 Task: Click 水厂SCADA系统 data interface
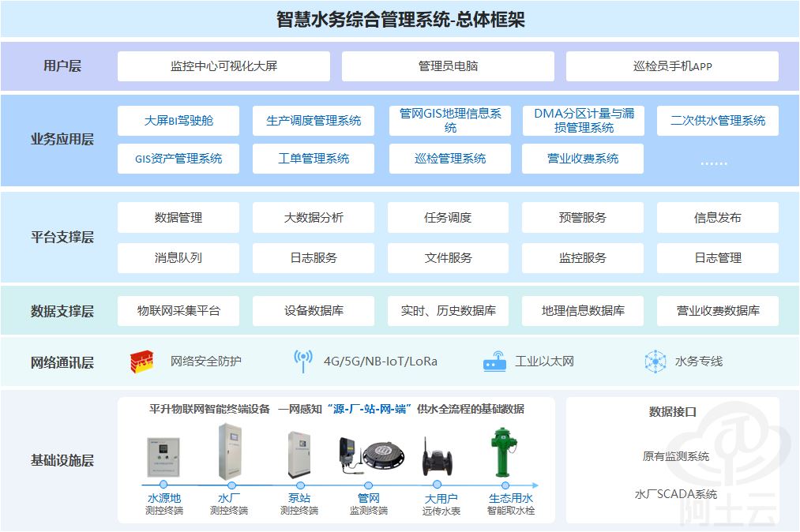[675, 494]
